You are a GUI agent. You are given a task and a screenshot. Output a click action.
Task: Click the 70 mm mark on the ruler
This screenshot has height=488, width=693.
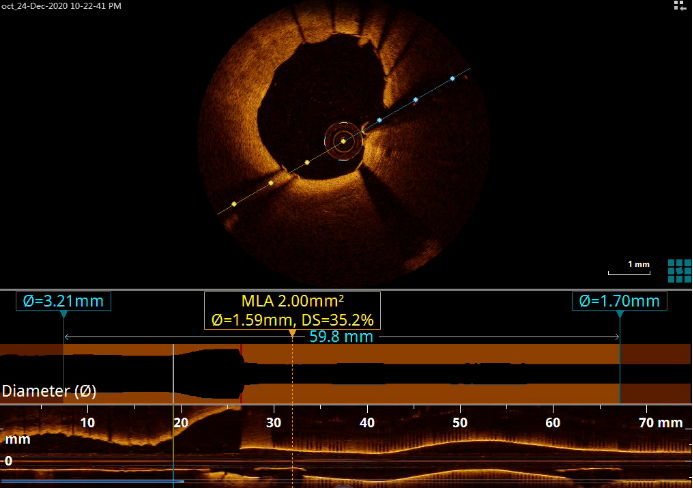(x=660, y=423)
